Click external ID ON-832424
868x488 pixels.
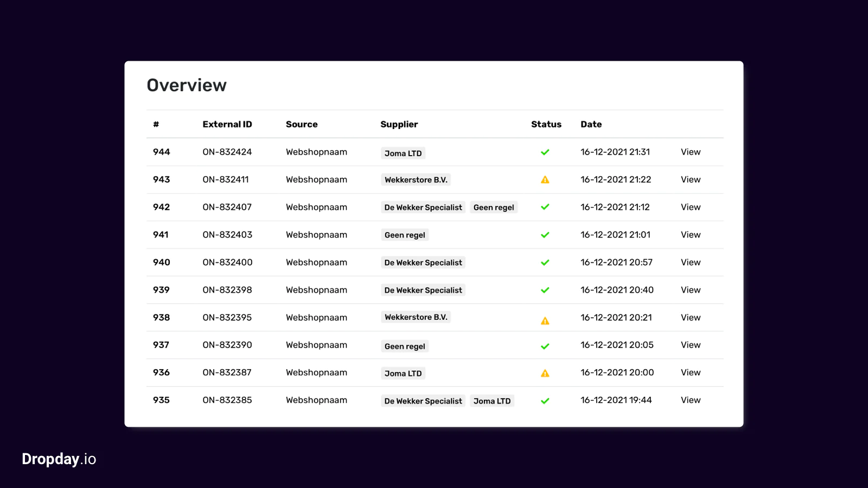[227, 152]
